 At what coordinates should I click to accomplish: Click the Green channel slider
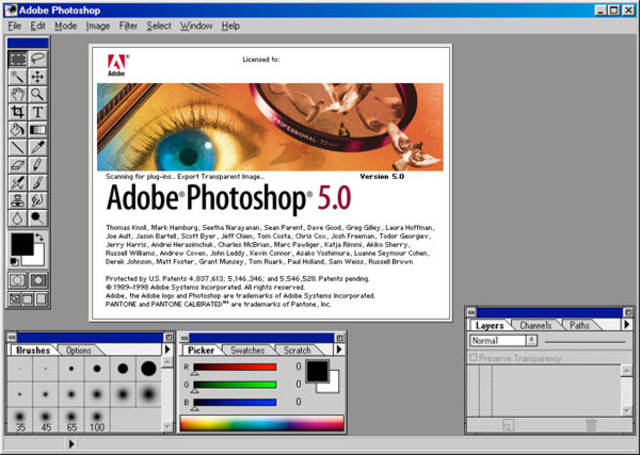[x=235, y=385]
